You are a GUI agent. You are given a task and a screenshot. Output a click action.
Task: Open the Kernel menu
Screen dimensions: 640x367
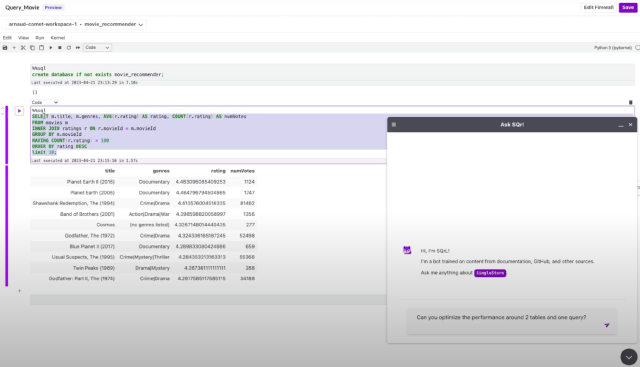click(58, 38)
